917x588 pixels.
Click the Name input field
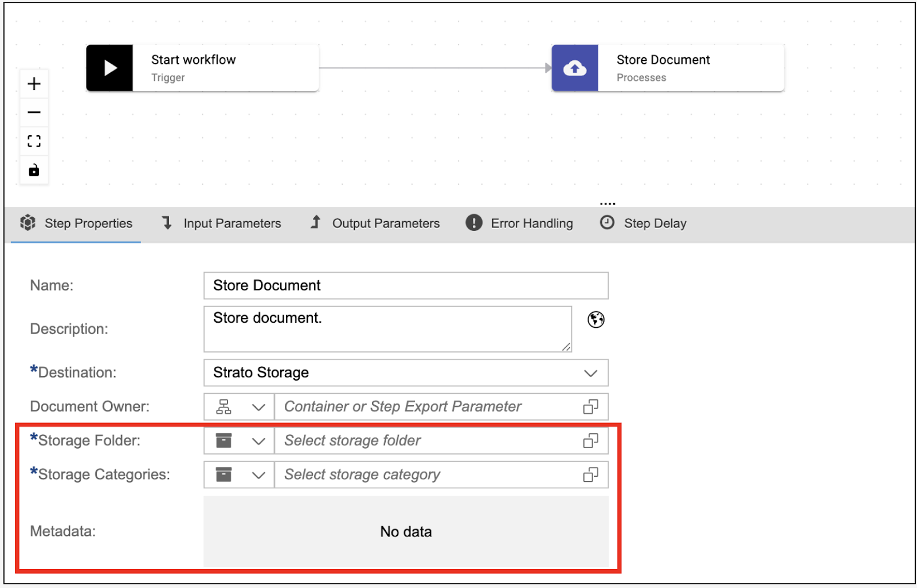(406, 285)
